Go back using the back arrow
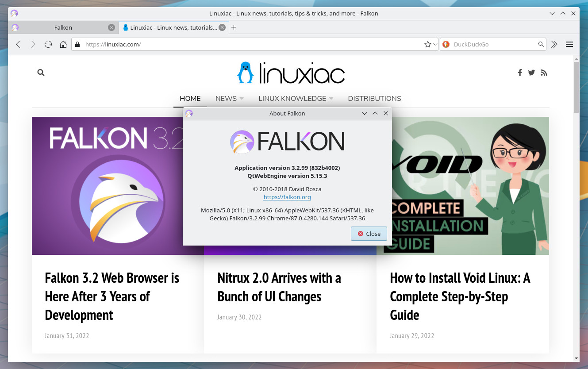 click(x=18, y=44)
